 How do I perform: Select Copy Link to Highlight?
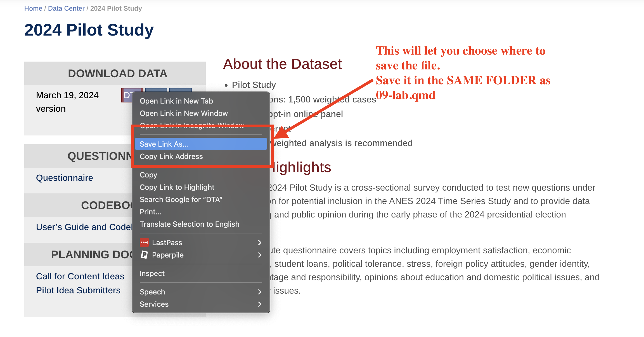click(177, 187)
